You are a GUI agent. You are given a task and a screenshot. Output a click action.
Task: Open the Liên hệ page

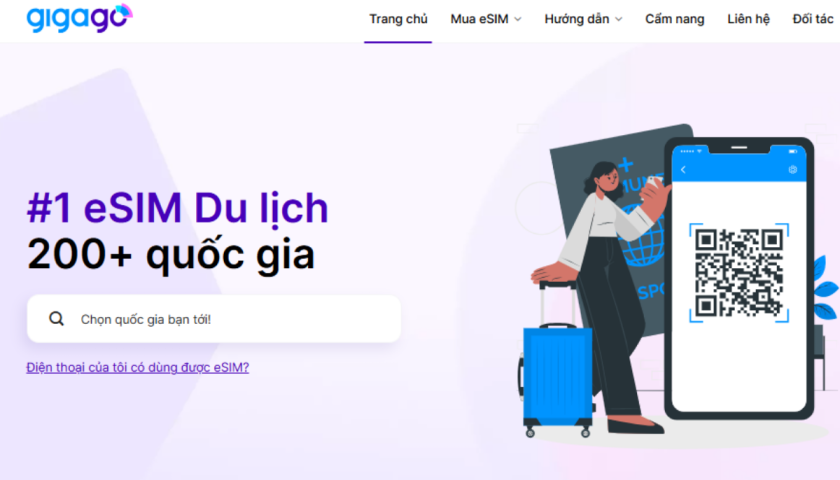(748, 19)
